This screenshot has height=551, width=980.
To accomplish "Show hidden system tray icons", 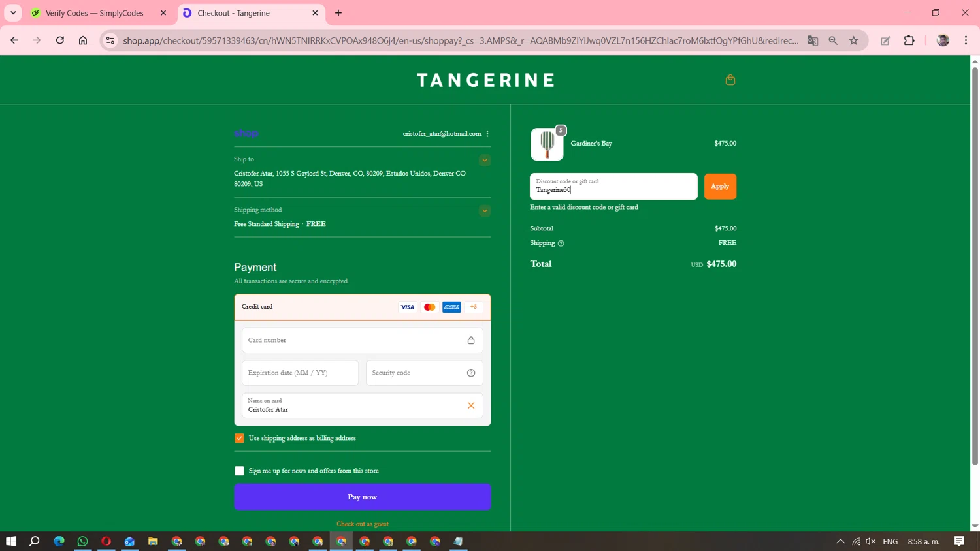I will click(x=840, y=541).
